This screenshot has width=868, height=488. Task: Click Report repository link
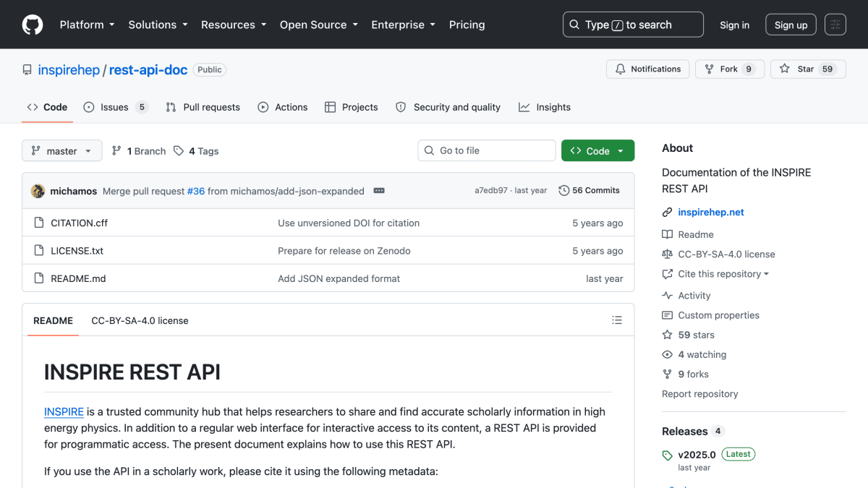click(699, 393)
